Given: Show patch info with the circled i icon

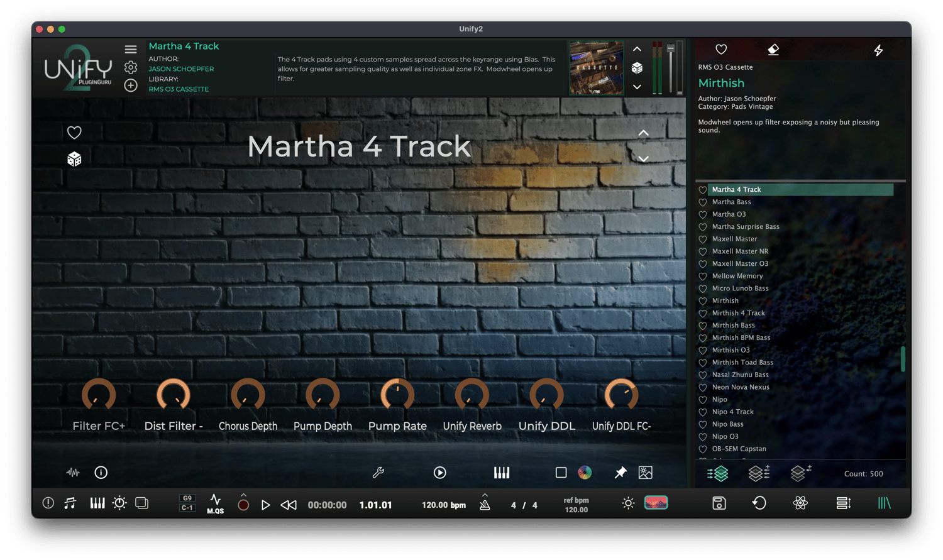Looking at the screenshot, I should 101,473.
